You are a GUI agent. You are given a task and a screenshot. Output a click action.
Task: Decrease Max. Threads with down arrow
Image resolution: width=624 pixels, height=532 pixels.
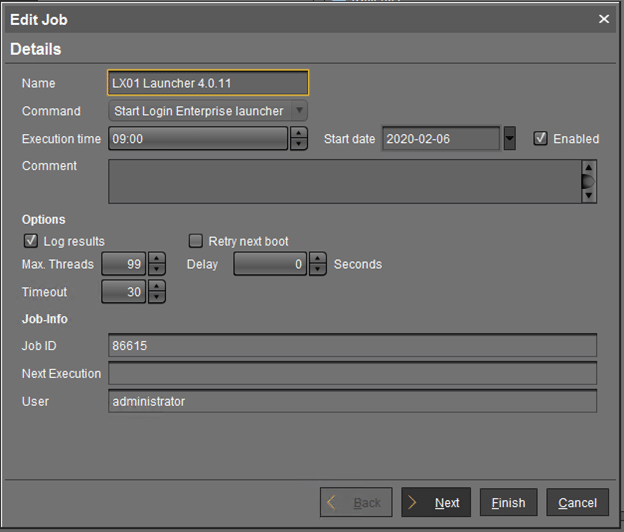tap(157, 269)
